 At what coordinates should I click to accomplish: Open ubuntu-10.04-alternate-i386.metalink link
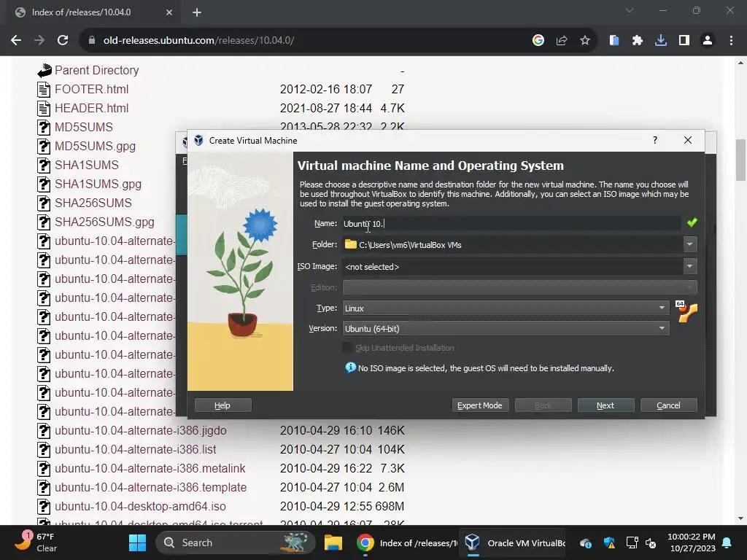coord(150,469)
